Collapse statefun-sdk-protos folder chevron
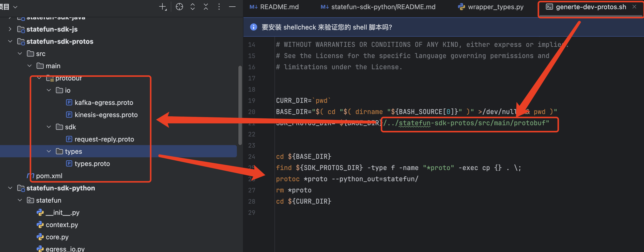This screenshot has width=644, height=252. 10,41
